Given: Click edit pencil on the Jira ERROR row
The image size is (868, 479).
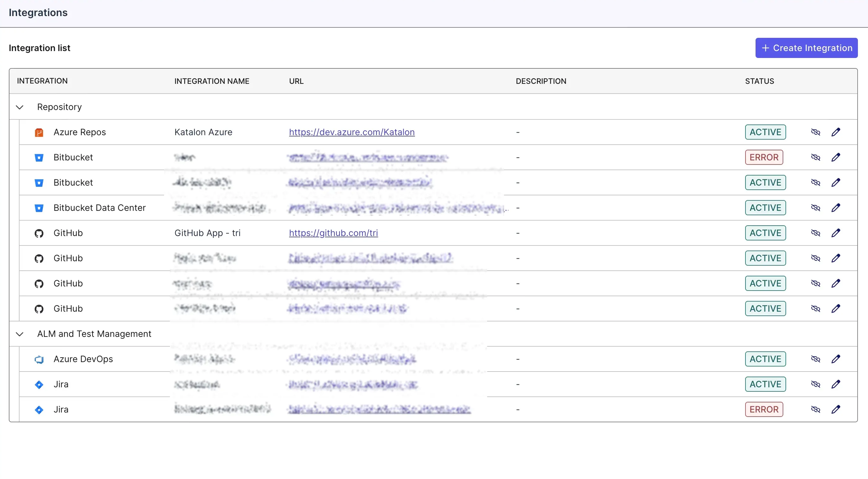Looking at the screenshot, I should (836, 410).
